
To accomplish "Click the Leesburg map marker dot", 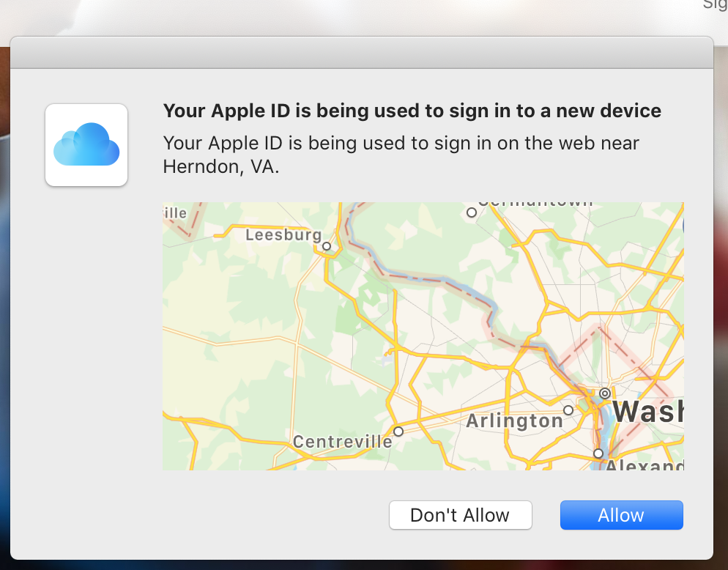I will point(326,247).
